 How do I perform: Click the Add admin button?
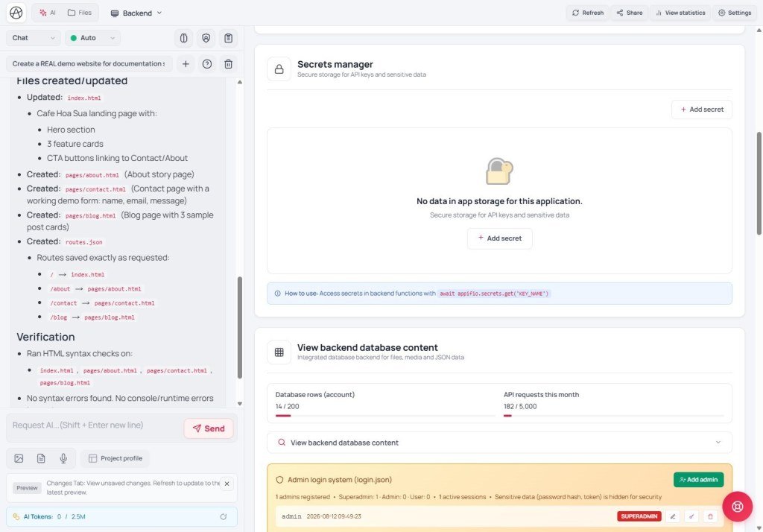[698, 479]
